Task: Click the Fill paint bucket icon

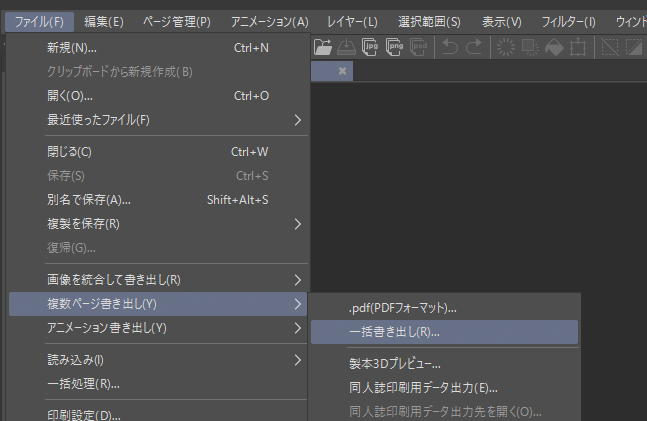Action: point(554,46)
